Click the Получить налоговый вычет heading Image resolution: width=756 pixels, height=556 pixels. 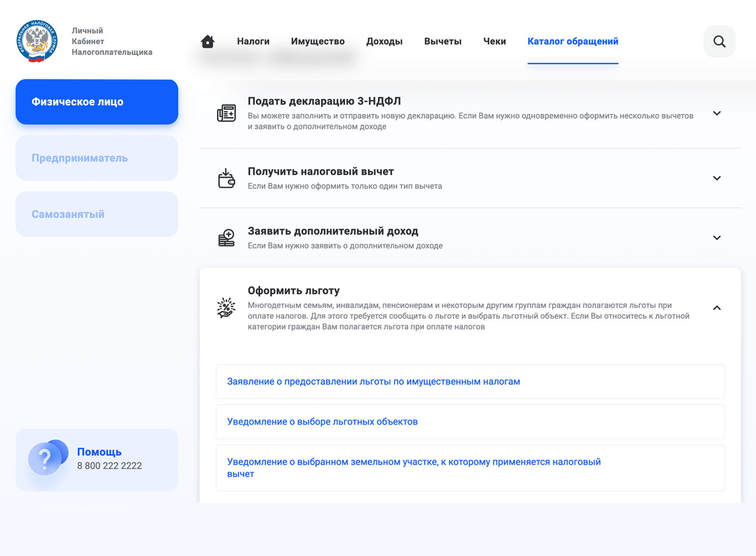click(x=321, y=171)
